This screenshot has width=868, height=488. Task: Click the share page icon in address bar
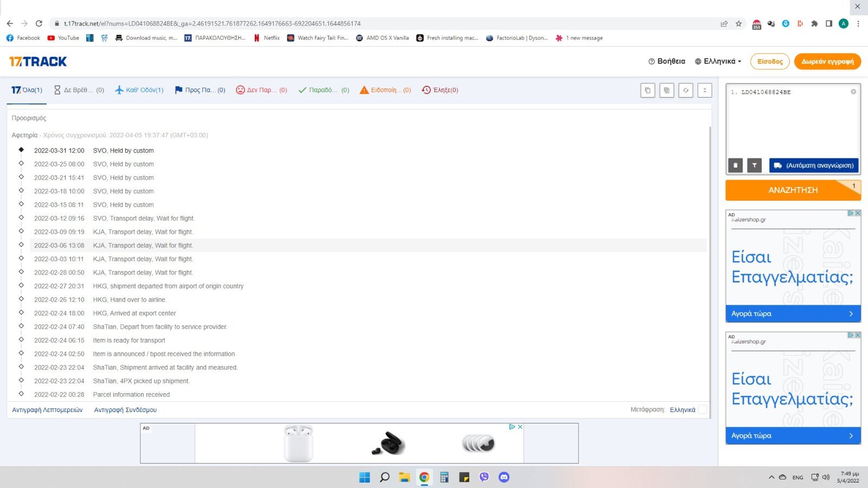[724, 23]
